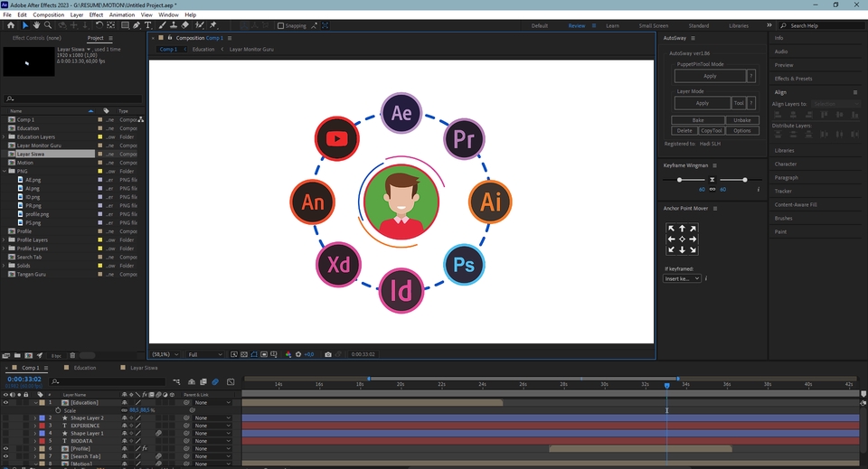Open the Animation menu
This screenshot has height=469, width=868.
coord(122,15)
